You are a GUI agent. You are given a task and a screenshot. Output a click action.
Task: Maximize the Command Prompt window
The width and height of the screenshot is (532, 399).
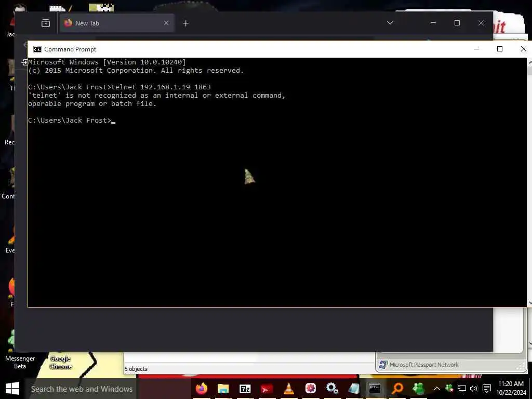(499, 49)
